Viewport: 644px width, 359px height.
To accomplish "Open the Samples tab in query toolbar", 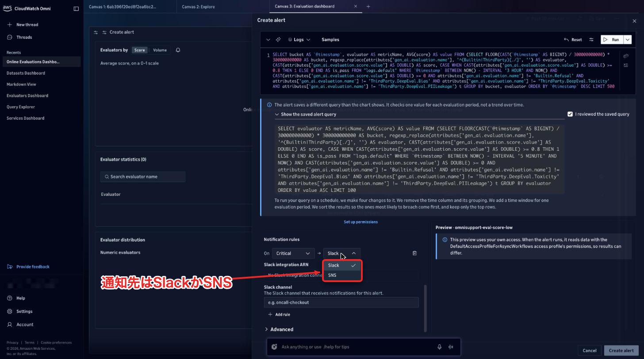I will tap(330, 40).
